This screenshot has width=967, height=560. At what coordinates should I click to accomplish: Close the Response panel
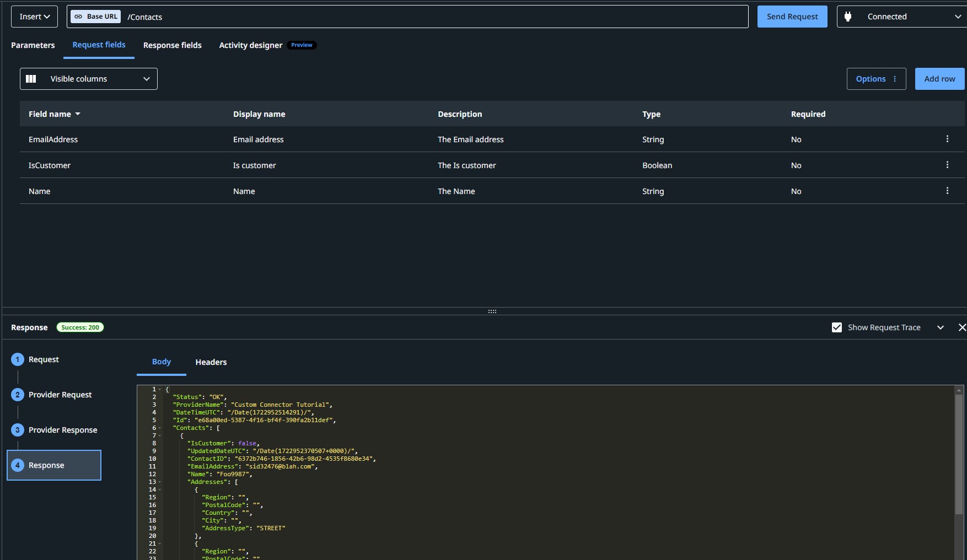click(962, 327)
